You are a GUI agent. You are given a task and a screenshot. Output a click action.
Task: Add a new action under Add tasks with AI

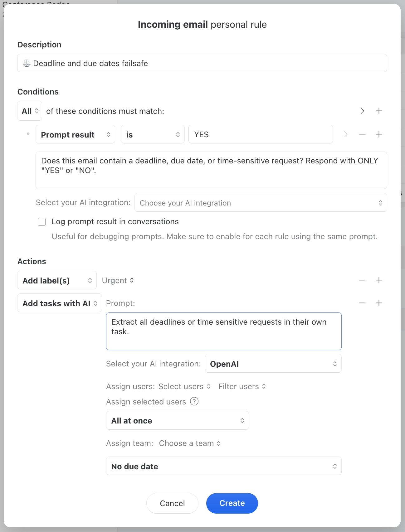click(x=379, y=302)
